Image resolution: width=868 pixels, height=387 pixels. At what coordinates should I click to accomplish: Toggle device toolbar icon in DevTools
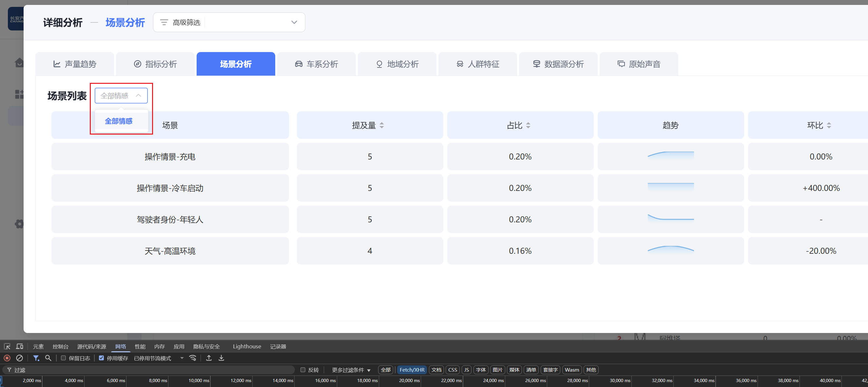click(x=20, y=346)
